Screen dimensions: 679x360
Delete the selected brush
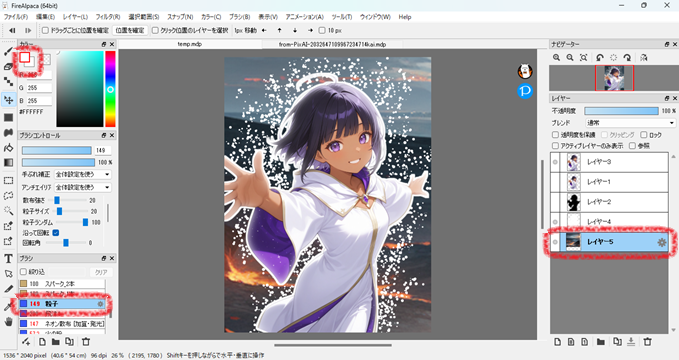pyautogui.click(x=86, y=342)
